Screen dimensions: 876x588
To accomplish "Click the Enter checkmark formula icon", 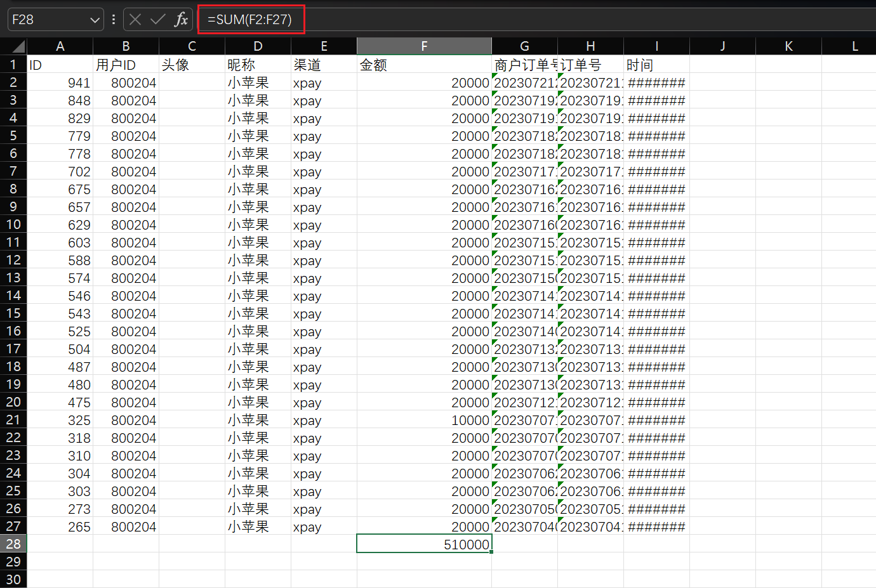I will click(157, 20).
